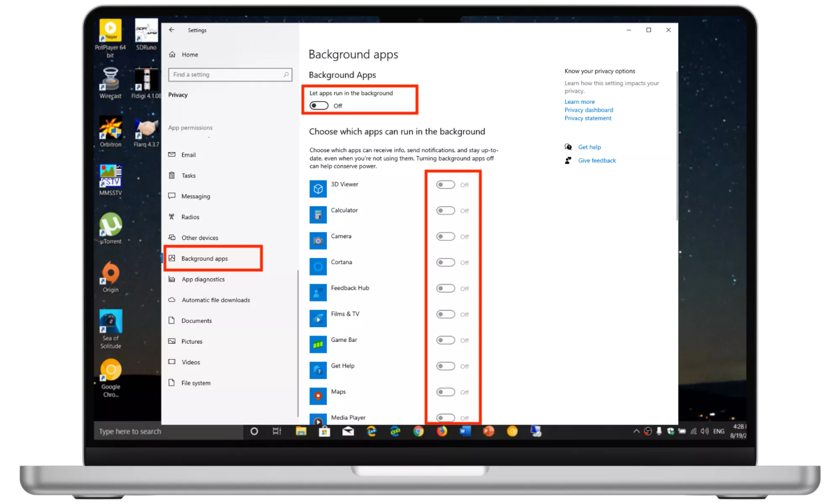Toggle Cortana background switch
This screenshot has height=504, width=840.
445,263
